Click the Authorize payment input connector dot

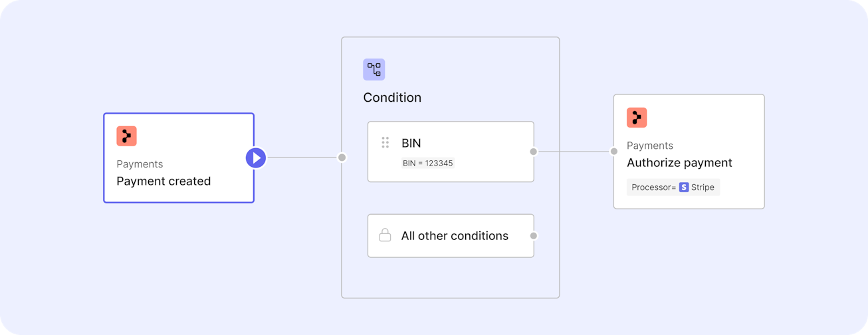tap(614, 152)
